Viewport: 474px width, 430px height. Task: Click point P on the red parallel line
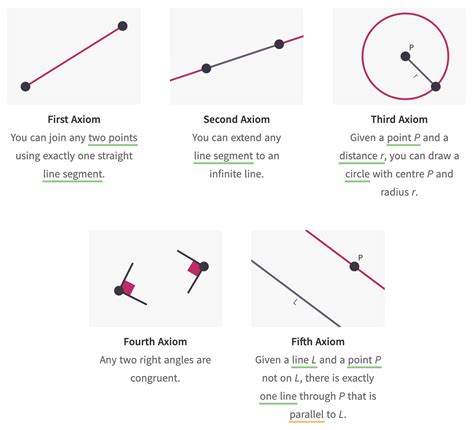(x=354, y=266)
